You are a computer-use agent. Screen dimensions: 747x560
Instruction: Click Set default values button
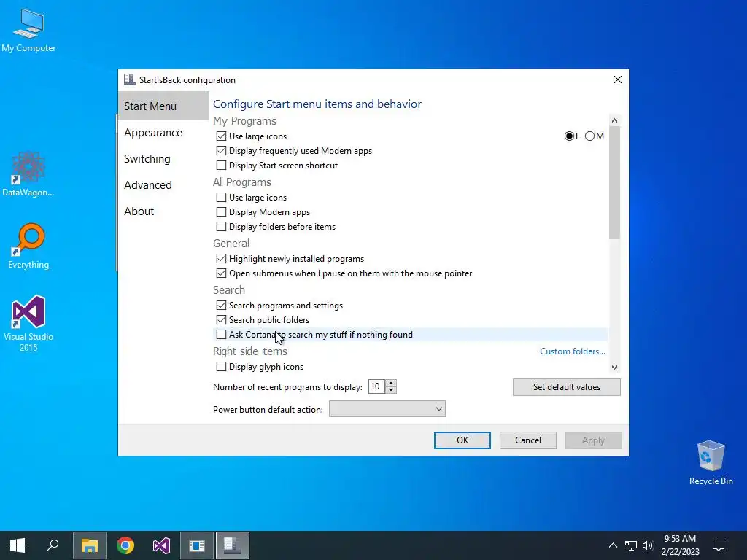tap(566, 387)
